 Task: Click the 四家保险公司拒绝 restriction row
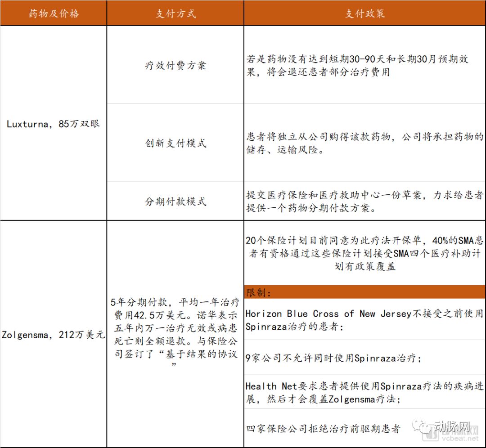pos(323,429)
